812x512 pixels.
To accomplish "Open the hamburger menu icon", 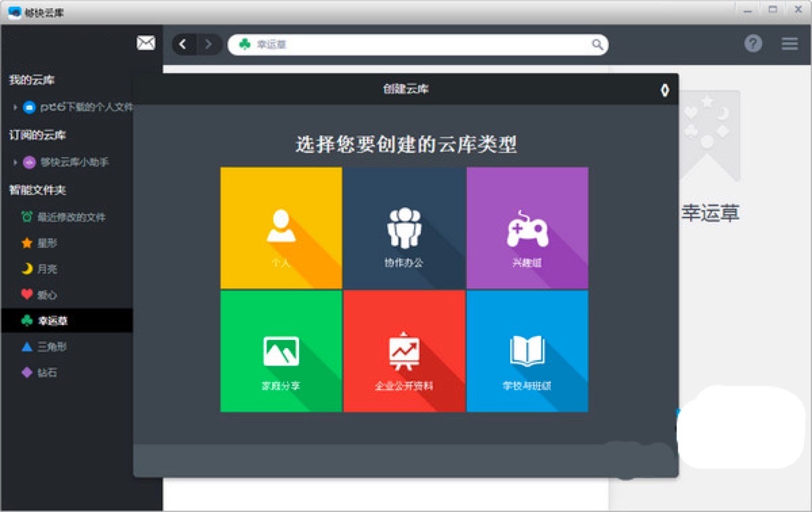I will point(790,43).
